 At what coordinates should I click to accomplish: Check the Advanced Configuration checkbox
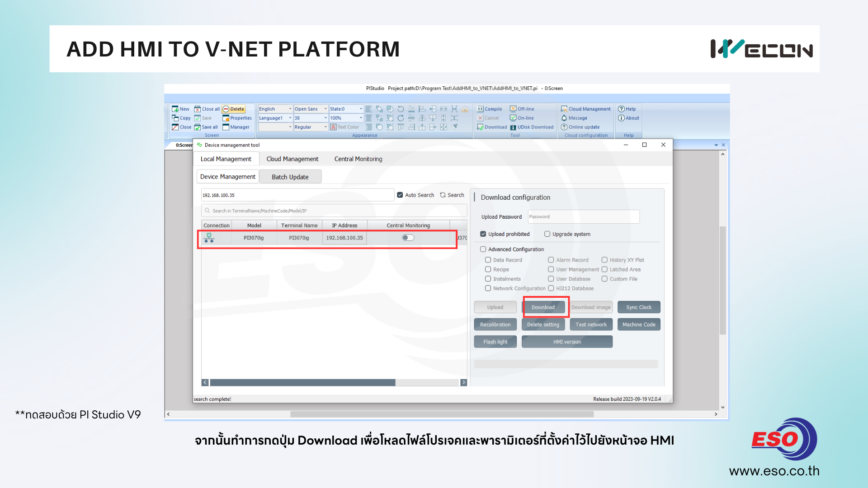483,249
